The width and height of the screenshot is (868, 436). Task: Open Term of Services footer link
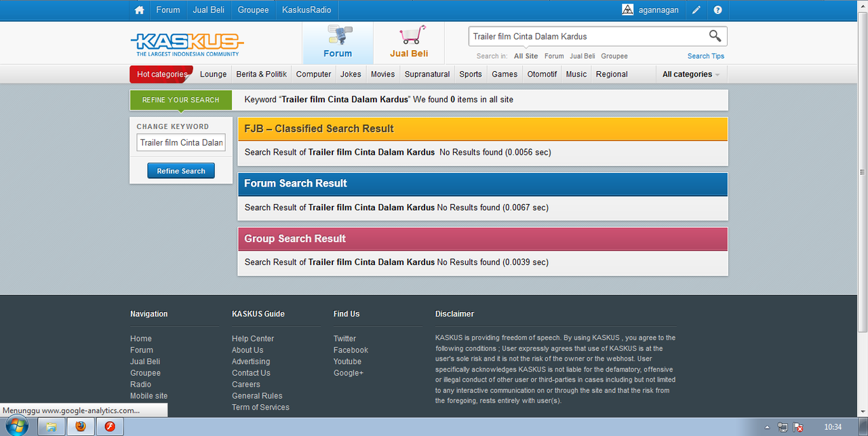pyautogui.click(x=260, y=408)
